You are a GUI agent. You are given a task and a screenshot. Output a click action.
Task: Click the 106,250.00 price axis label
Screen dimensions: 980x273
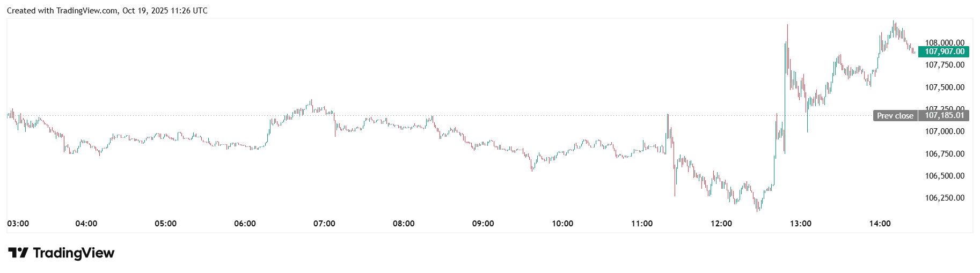945,198
